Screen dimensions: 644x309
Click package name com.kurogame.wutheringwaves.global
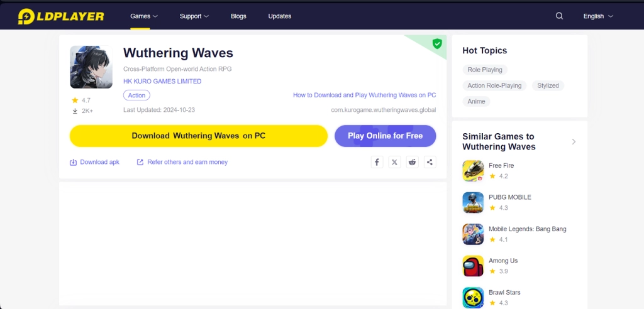384,110
